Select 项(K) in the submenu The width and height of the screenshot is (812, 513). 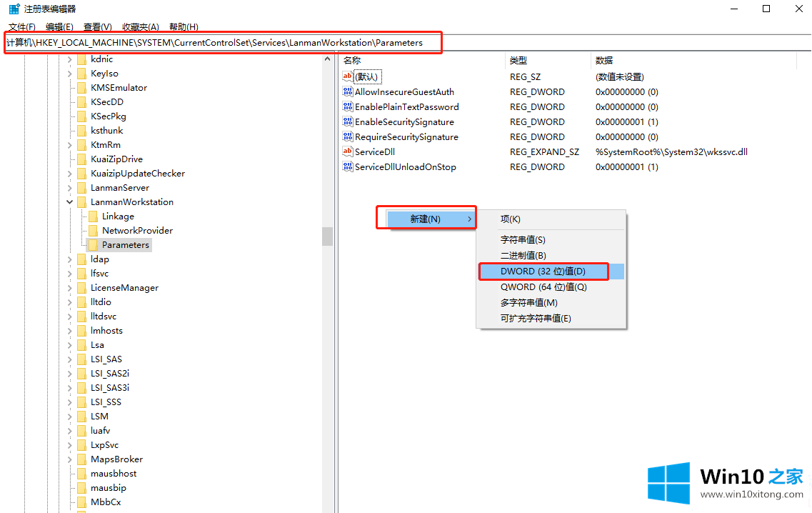[x=551, y=219]
